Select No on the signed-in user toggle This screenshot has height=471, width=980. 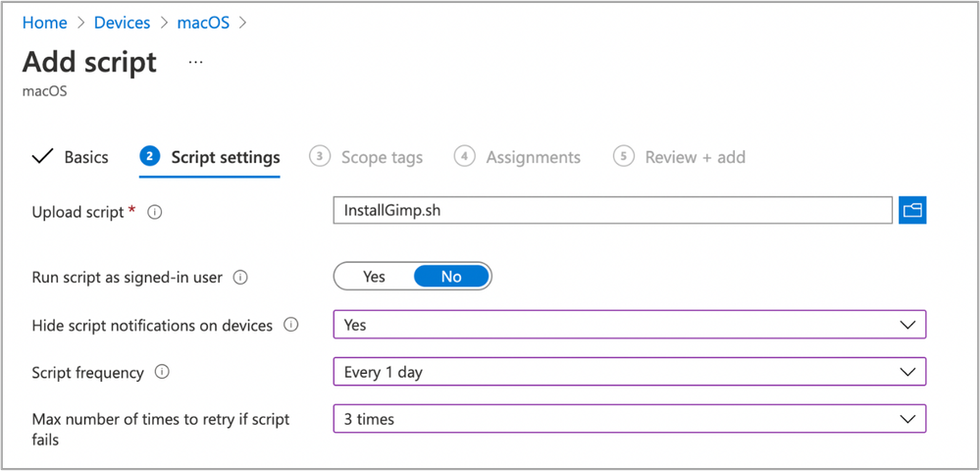click(x=450, y=277)
